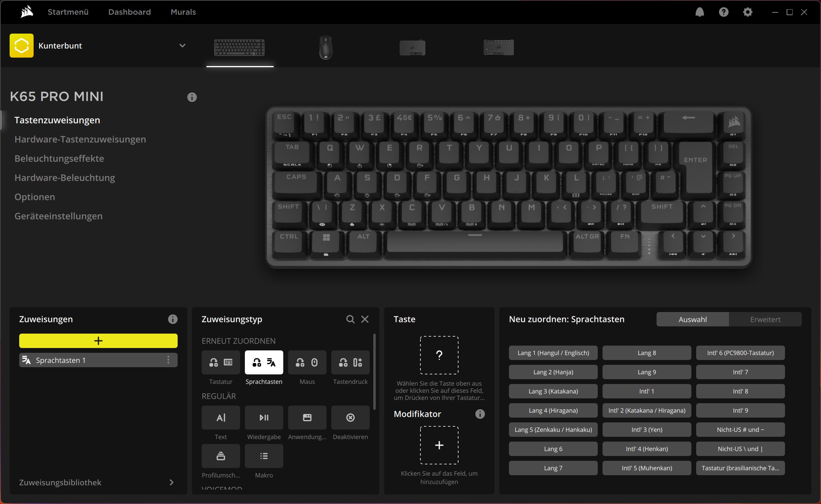Pick Intl' 2 (Katakana / Hiragana)
Screen dimensions: 821x504
click(x=647, y=410)
